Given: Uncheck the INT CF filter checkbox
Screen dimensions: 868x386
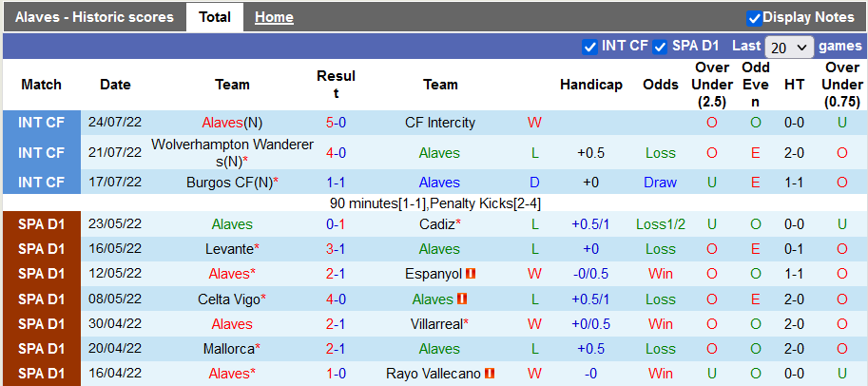Looking at the screenshot, I should 588,46.
